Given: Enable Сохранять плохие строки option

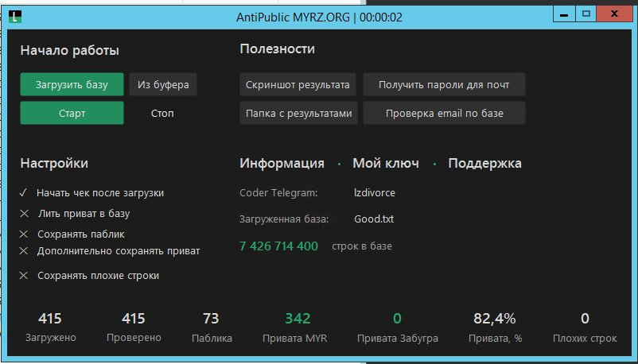Looking at the screenshot, I should (24, 275).
